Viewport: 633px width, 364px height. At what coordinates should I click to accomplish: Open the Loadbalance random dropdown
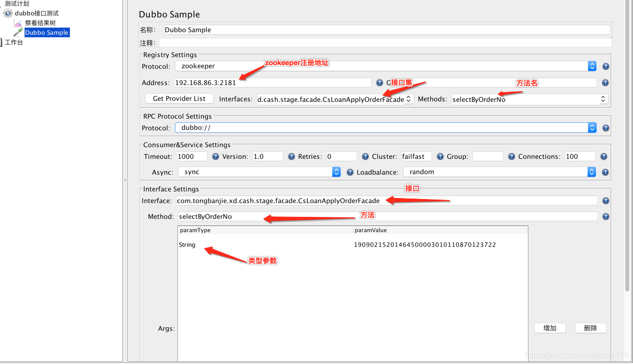[x=591, y=172]
